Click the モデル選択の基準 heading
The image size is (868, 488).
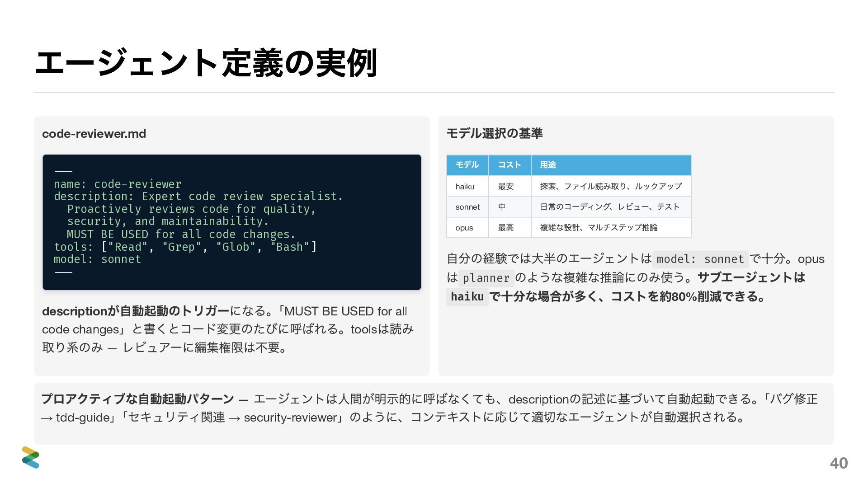tap(494, 133)
